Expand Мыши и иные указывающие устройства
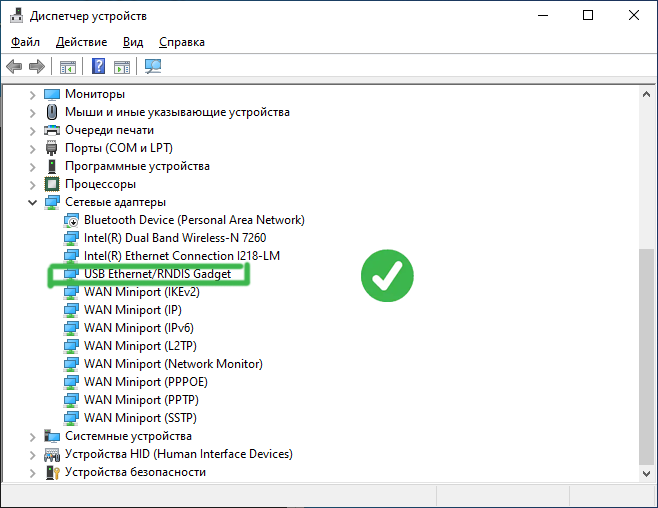This screenshot has height=508, width=658. click(33, 113)
